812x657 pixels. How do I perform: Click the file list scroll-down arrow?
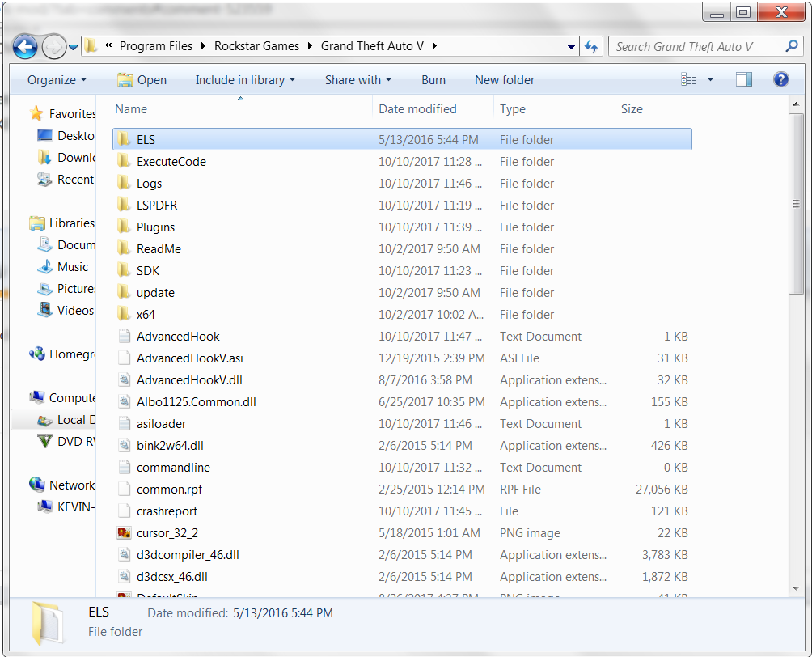(796, 588)
